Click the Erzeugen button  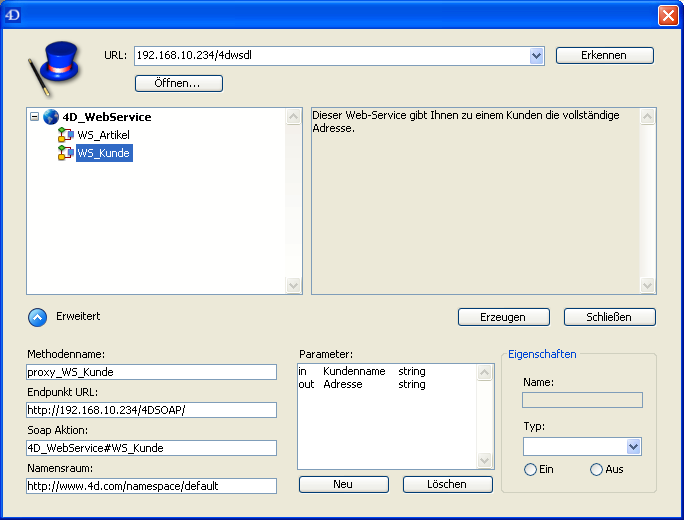[x=504, y=317]
